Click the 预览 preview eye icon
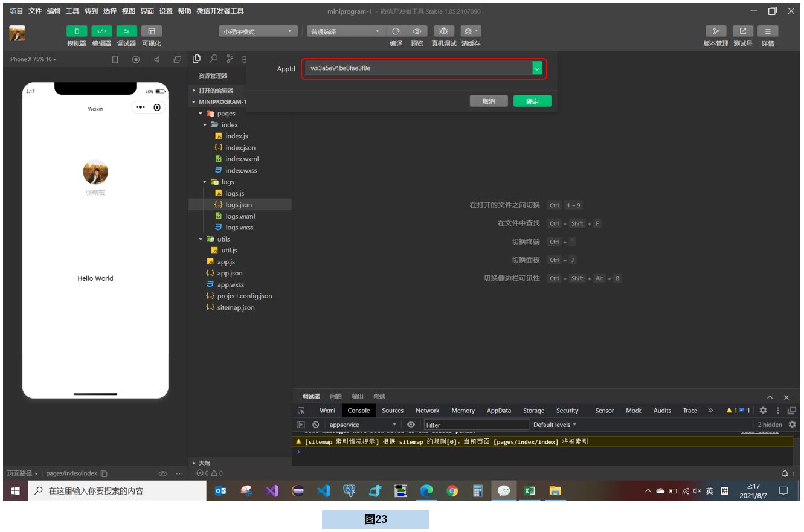Image resolution: width=804 pixels, height=532 pixels. coord(417,31)
